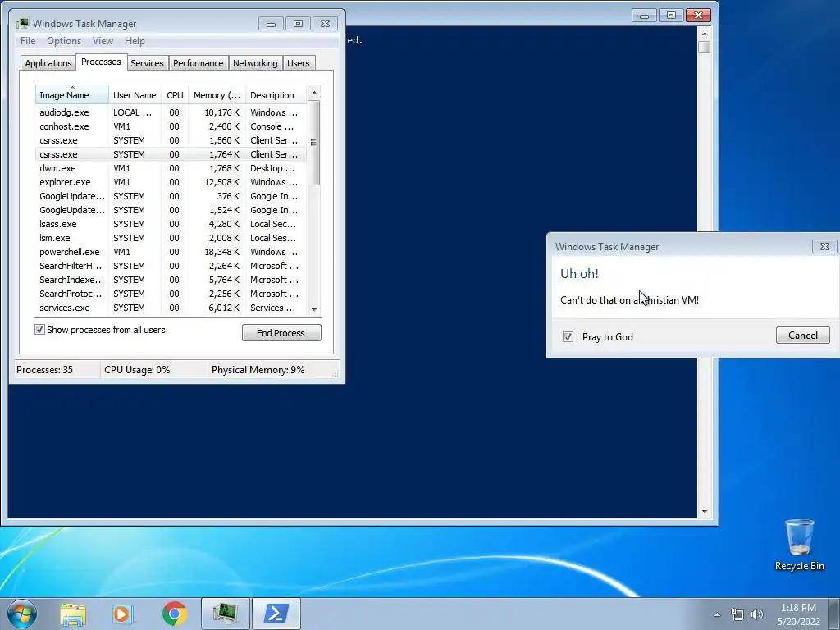Select the csrss.exe row using 1,560 K
This screenshot has height=630, width=840.
pos(171,140)
